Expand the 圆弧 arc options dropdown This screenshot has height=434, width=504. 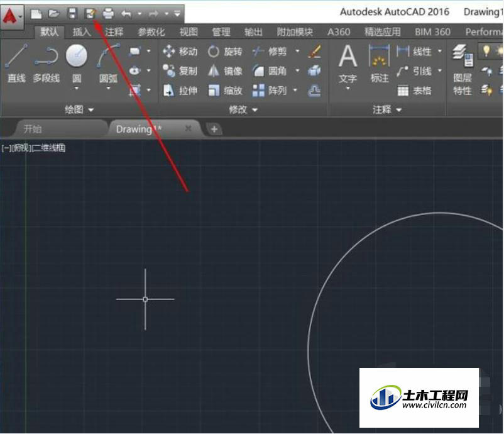coord(108,89)
